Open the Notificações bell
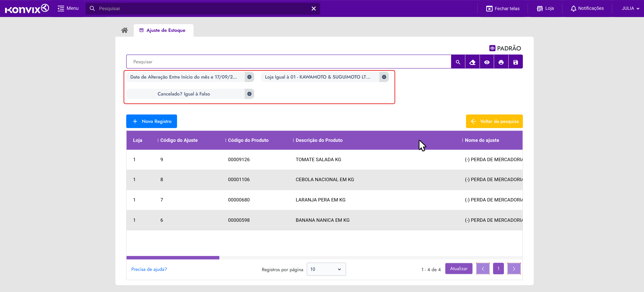Viewport: 644px width, 292px height. coord(587,8)
